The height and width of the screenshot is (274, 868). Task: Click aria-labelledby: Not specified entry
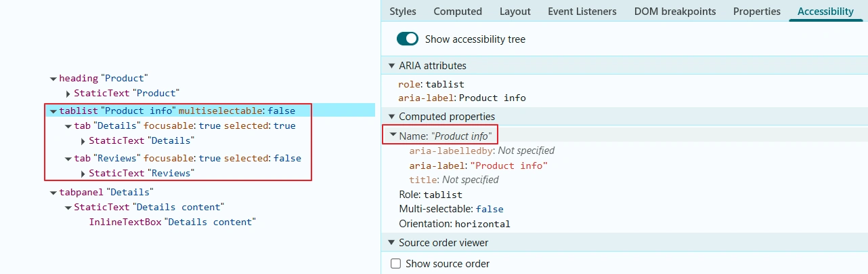coord(481,151)
